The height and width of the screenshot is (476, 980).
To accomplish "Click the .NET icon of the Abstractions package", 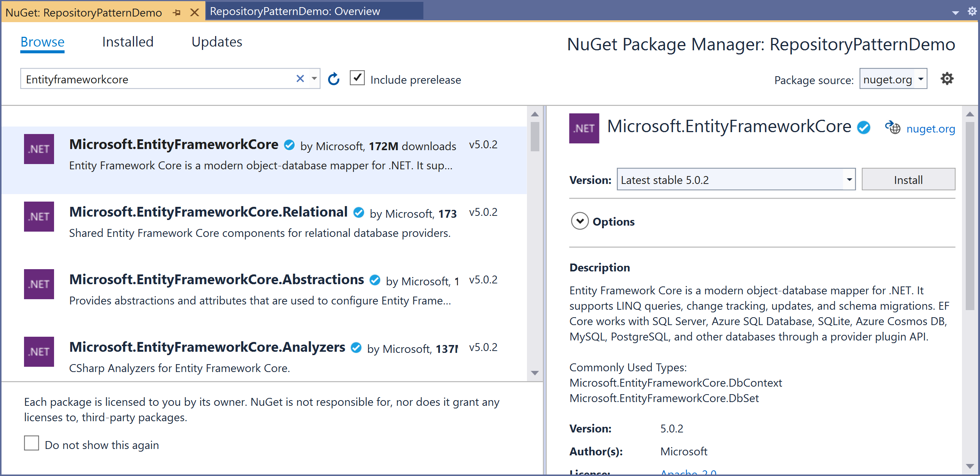I will [39, 284].
